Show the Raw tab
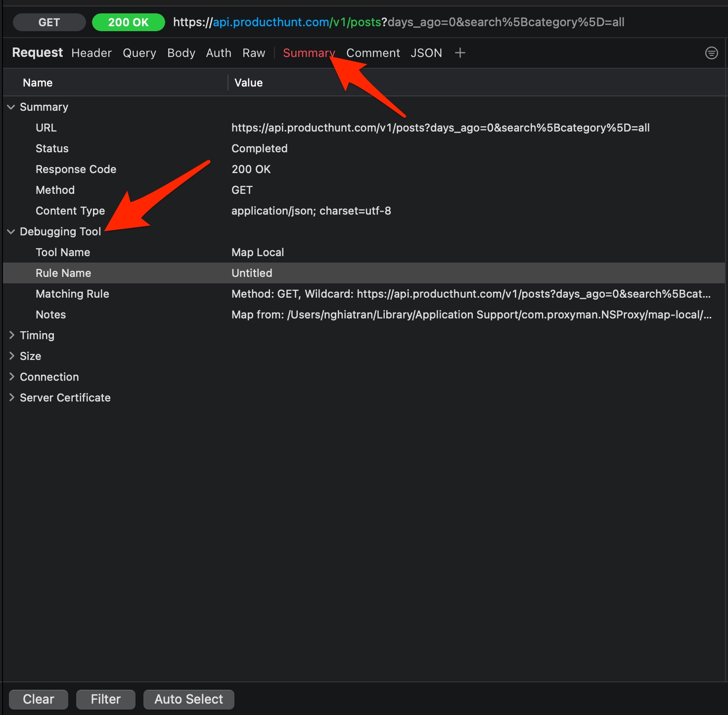The image size is (728, 715). point(254,53)
